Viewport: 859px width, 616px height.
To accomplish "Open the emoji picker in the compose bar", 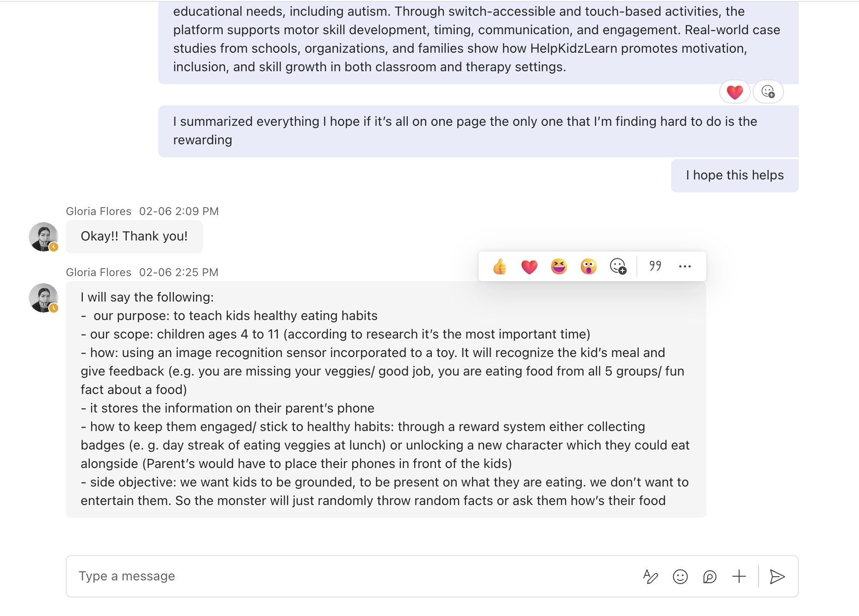I will coord(680,576).
